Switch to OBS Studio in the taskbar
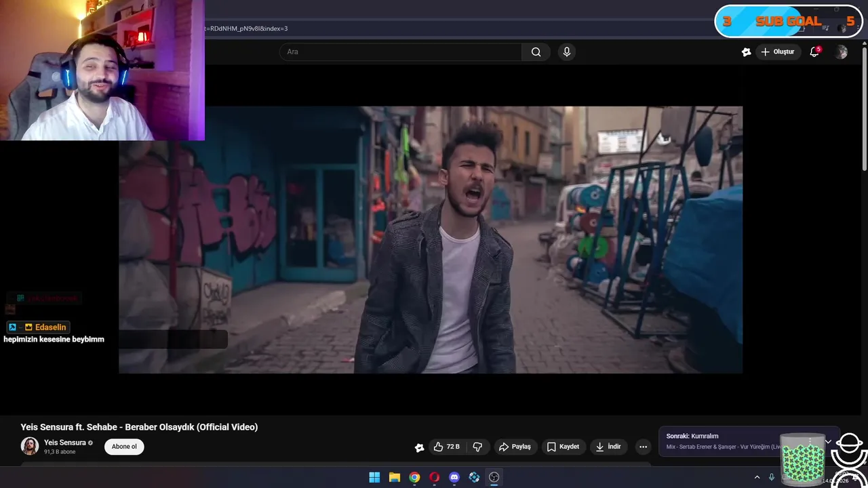The image size is (868, 488). pyautogui.click(x=494, y=477)
